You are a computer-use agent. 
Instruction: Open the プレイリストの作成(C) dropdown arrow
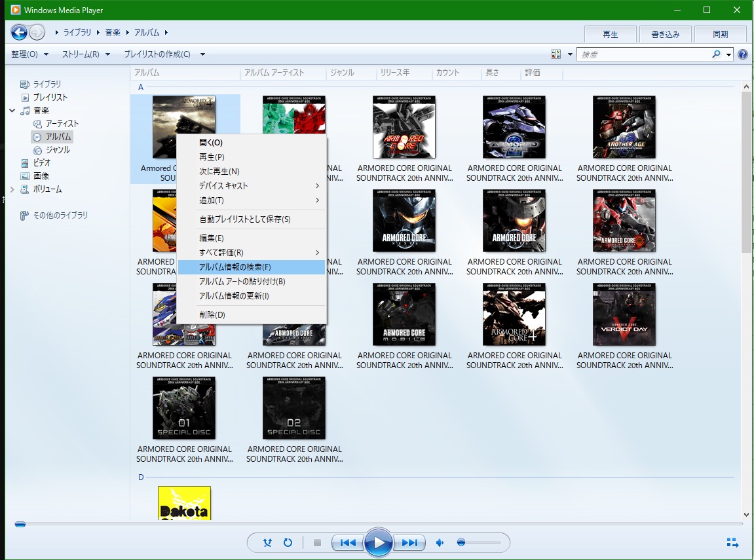pyautogui.click(x=202, y=54)
